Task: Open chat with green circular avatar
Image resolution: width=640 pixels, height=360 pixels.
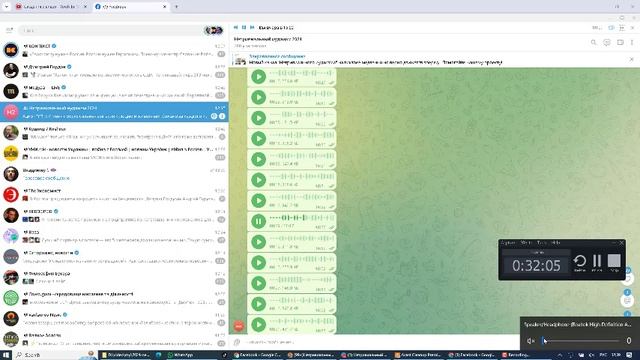Action: click(x=114, y=298)
